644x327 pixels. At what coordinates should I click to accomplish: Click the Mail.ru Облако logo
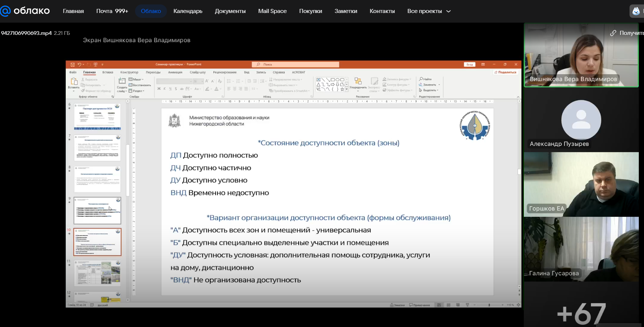(25, 11)
